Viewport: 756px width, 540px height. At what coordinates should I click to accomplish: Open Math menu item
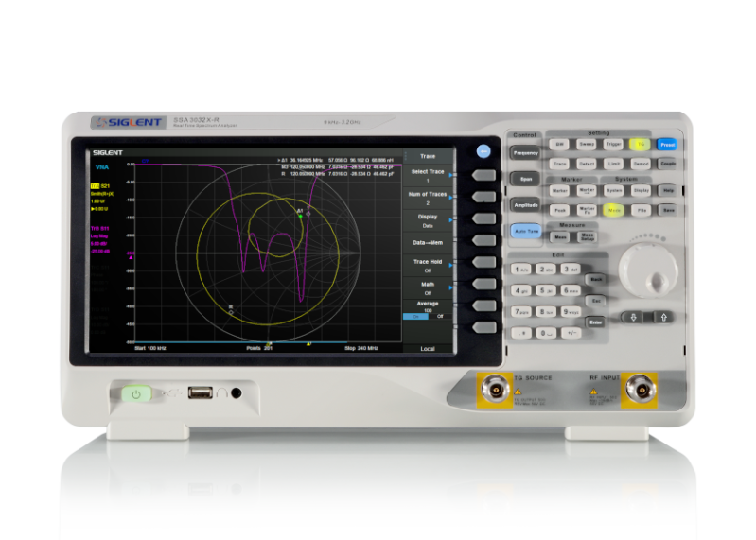coord(428,288)
